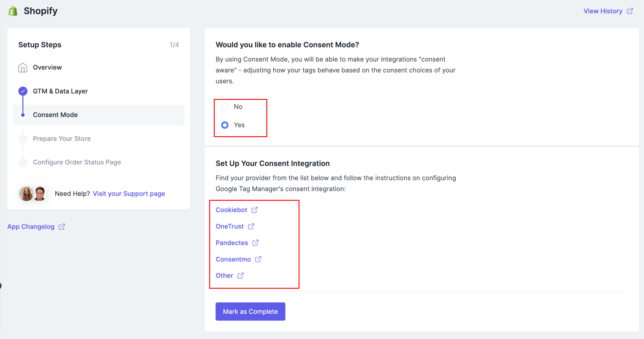
Task: Click the external link icon next to Cookiebot
Action: click(x=254, y=210)
